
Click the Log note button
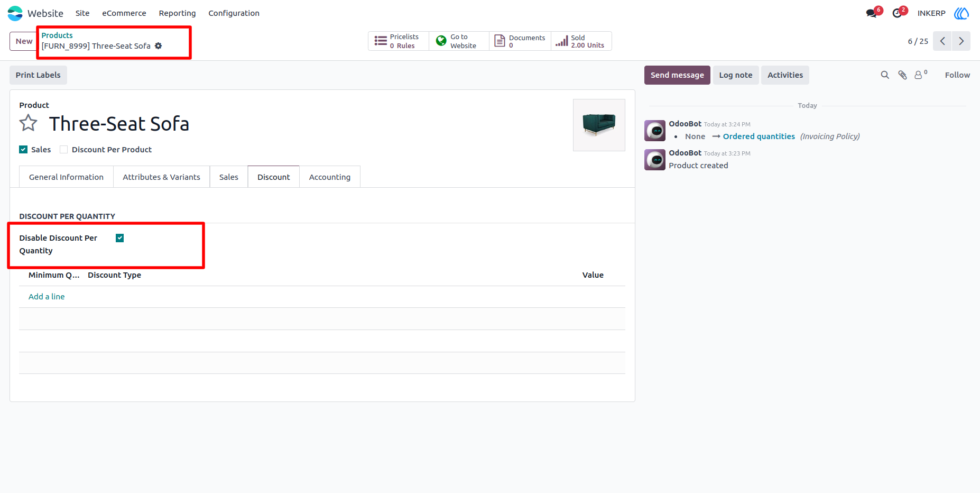[x=736, y=75]
